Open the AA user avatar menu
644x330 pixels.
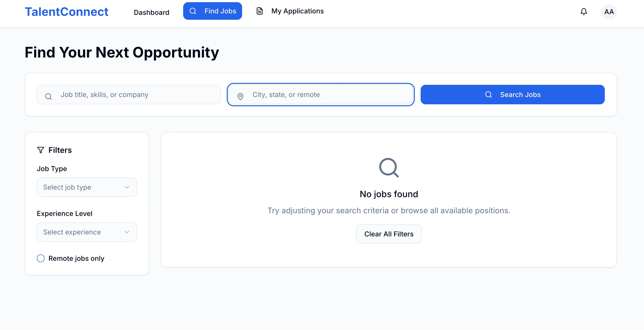(609, 11)
